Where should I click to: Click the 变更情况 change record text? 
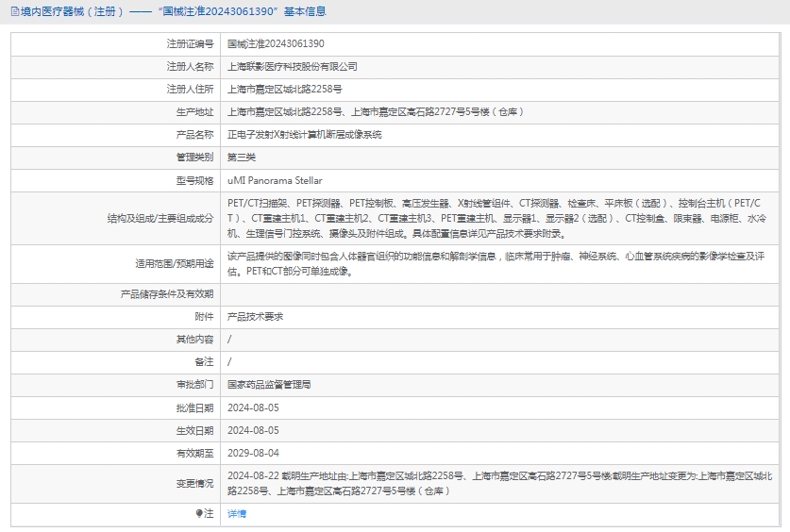tap(500, 483)
